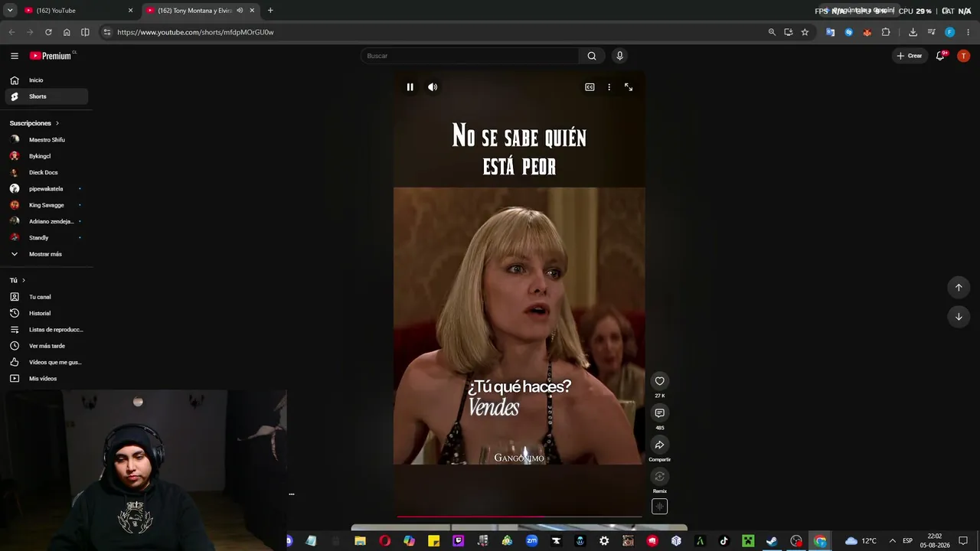Show browser downloads

coord(913,32)
